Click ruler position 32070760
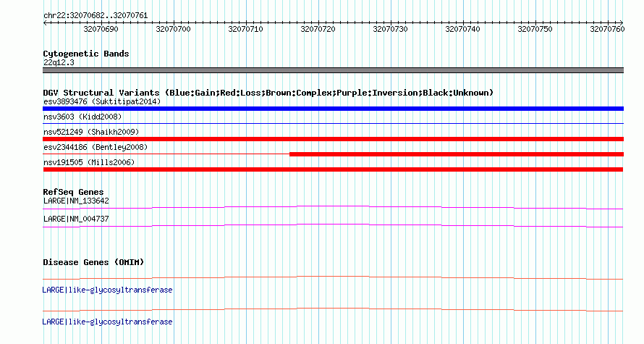Screen dimensions: 644x344 (x=607, y=29)
